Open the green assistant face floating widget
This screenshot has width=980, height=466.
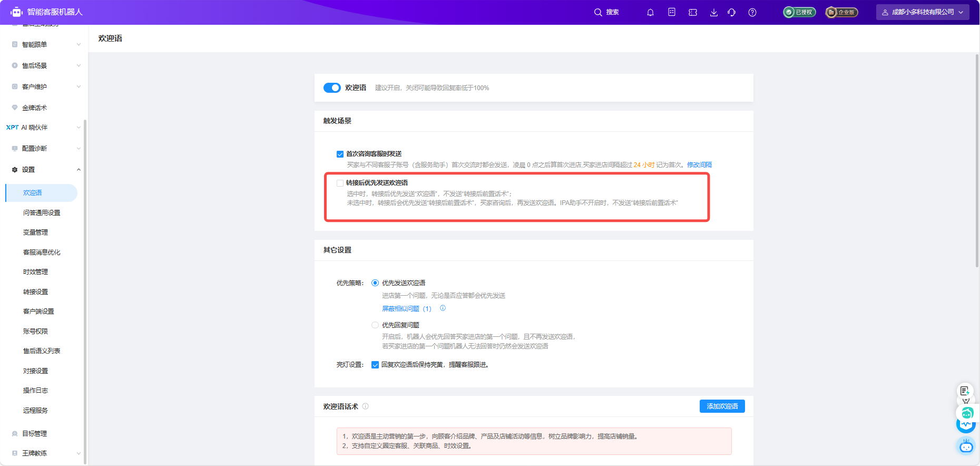[x=967, y=413]
